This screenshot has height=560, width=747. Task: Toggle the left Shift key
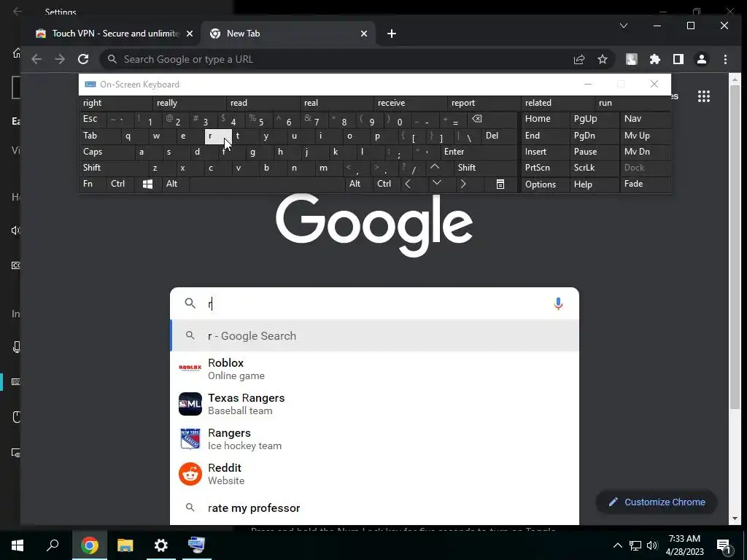tap(113, 168)
